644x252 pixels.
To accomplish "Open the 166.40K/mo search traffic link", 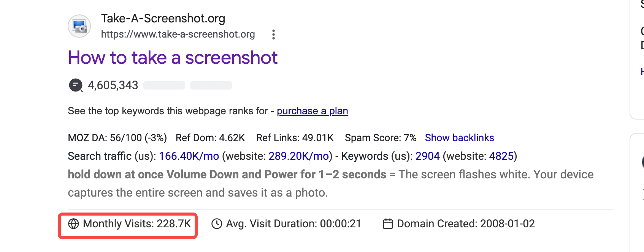I will tap(189, 156).
